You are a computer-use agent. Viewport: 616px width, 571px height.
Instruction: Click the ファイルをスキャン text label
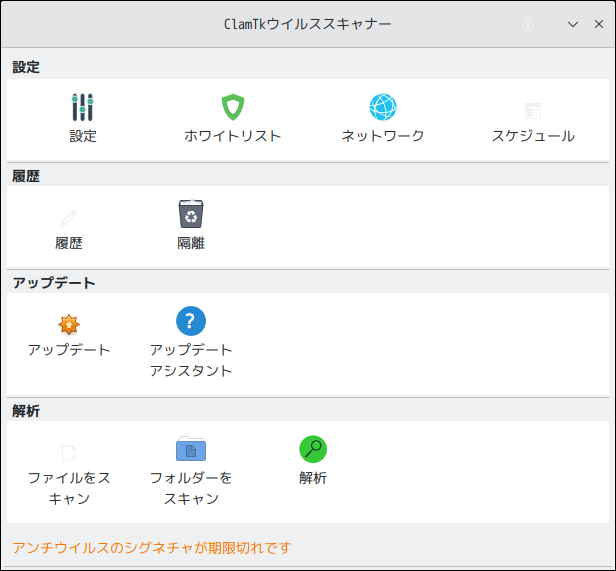[x=69, y=488]
